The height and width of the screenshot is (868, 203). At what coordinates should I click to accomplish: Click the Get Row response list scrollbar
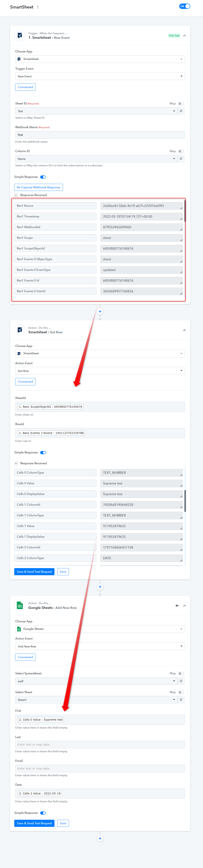185,501
